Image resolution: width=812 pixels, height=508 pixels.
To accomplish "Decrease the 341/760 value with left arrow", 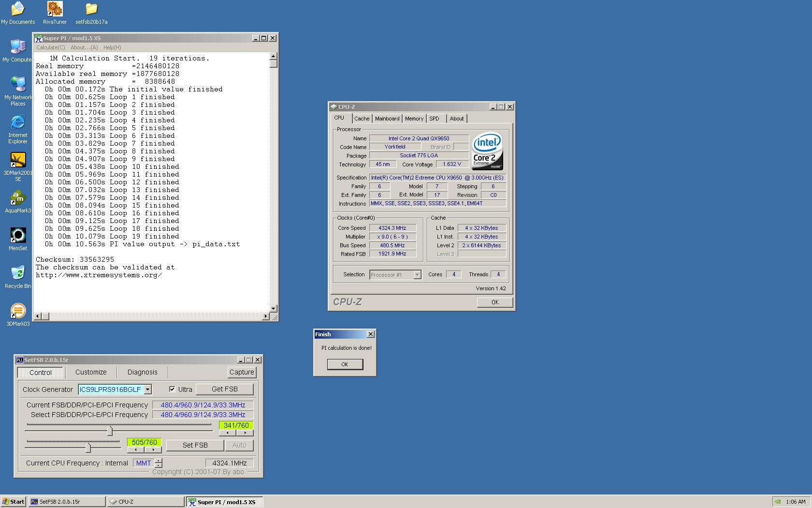I will click(x=228, y=433).
